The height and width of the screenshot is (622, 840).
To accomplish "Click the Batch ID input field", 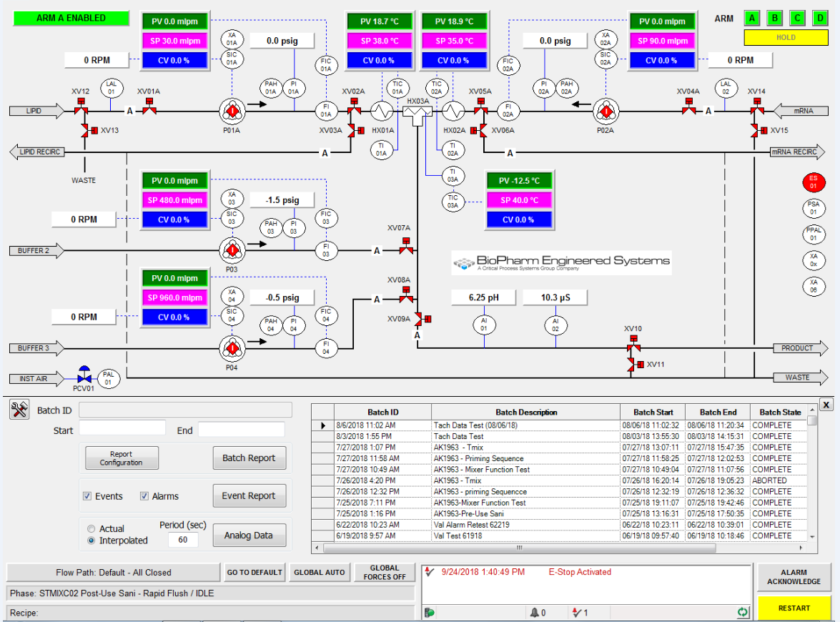I will click(185, 410).
